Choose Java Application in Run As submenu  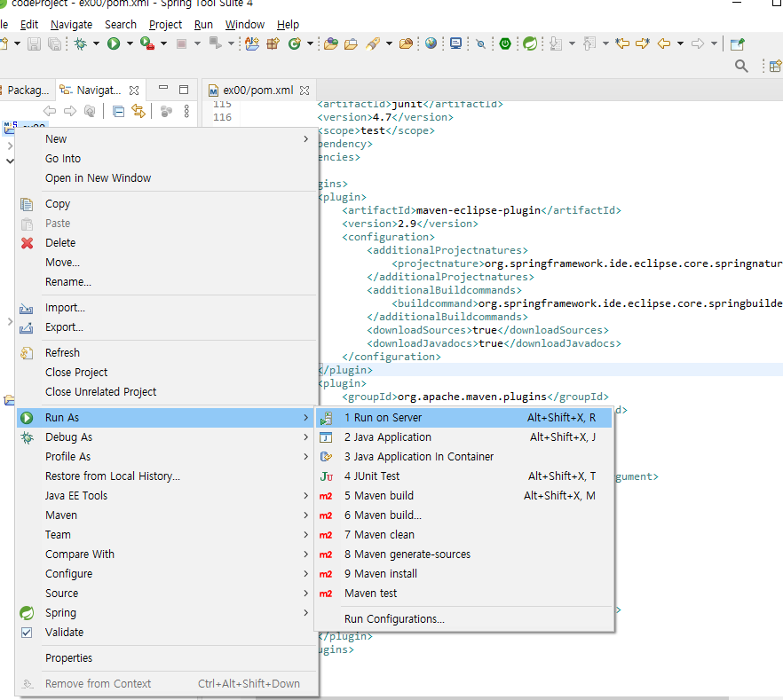[464, 437]
